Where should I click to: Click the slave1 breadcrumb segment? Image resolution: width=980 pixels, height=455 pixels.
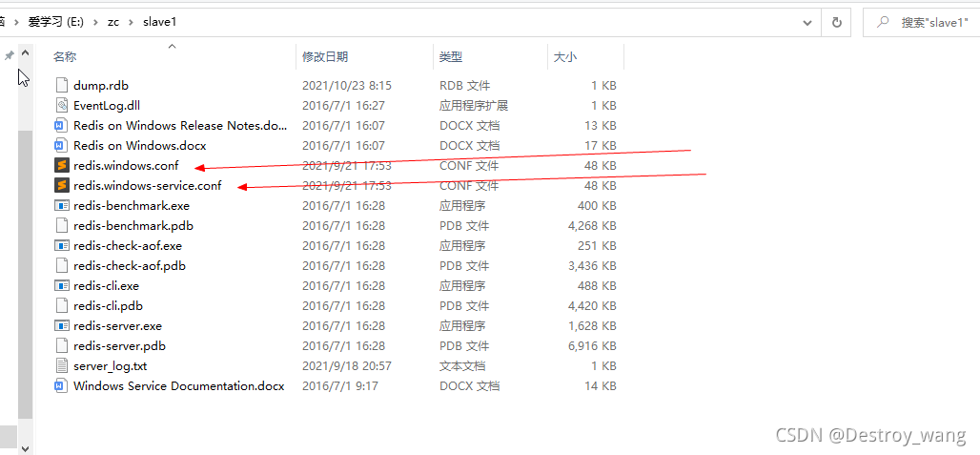pyautogui.click(x=159, y=22)
